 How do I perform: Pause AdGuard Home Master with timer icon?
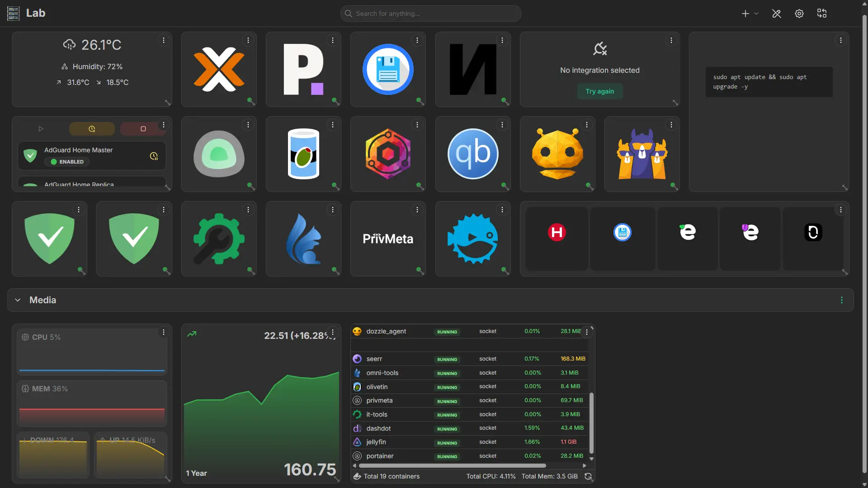pos(154,156)
